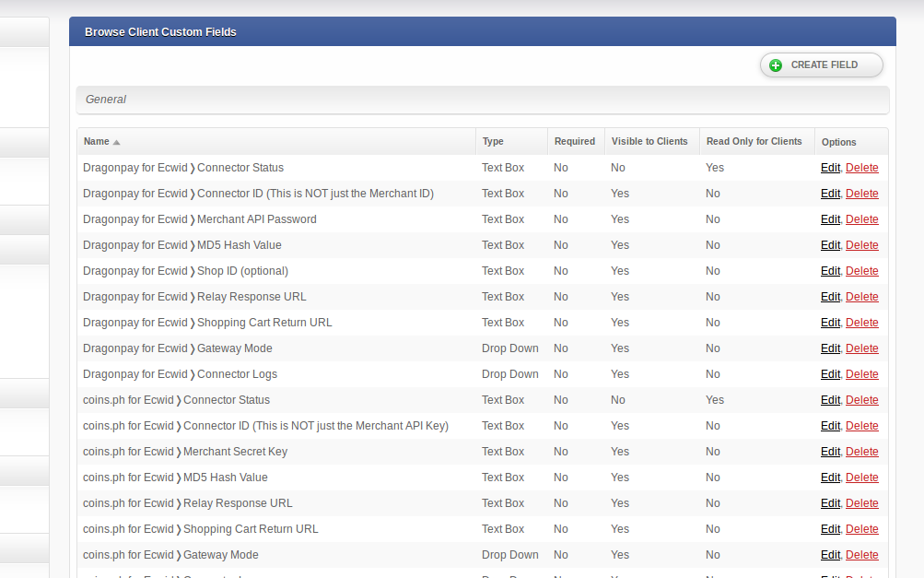Viewport: 924px width, 578px height.
Task: Select 'Dragonpay for Ecwid ❭ Shop ID (optional)' name
Action: click(x=185, y=271)
